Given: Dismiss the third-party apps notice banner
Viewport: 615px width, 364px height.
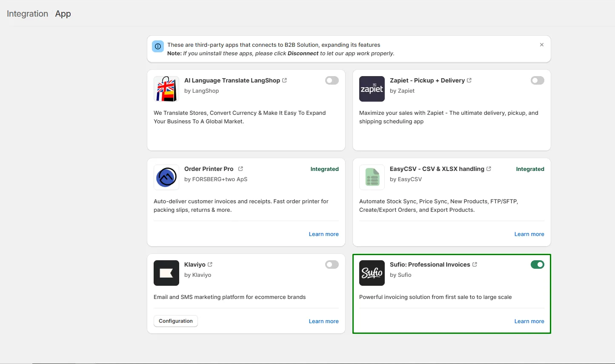Looking at the screenshot, I should click(x=542, y=45).
